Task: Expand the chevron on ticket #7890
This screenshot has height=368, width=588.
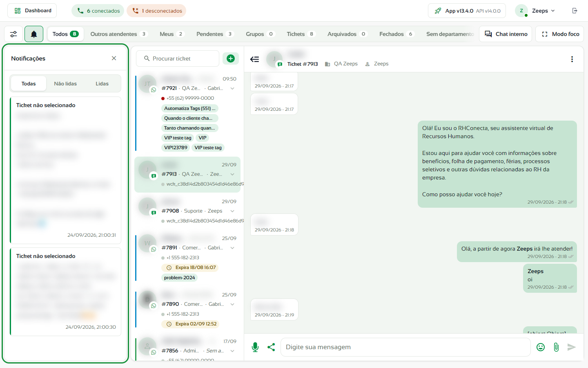Action: 232,304
